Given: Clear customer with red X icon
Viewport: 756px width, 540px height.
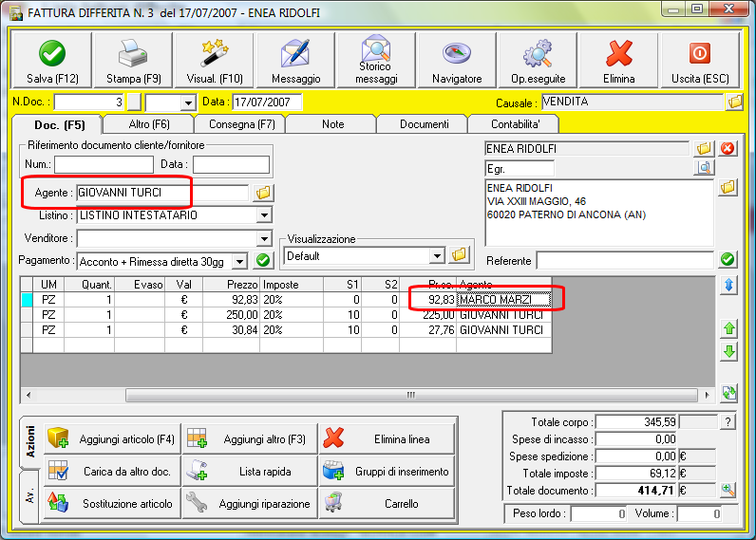Looking at the screenshot, I should 728,148.
